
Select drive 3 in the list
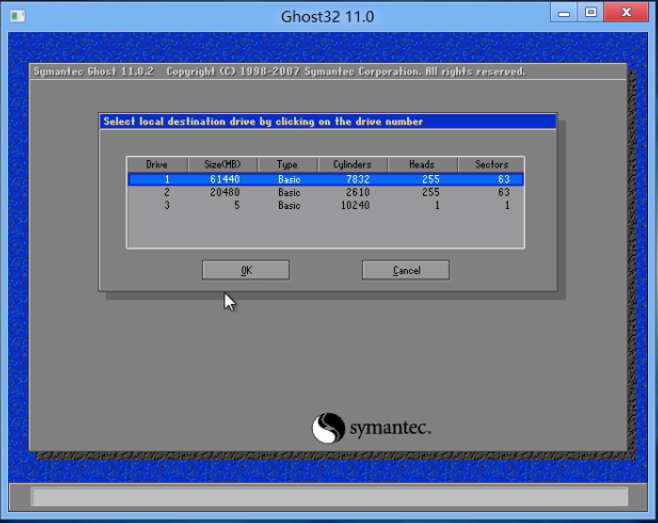pos(326,206)
